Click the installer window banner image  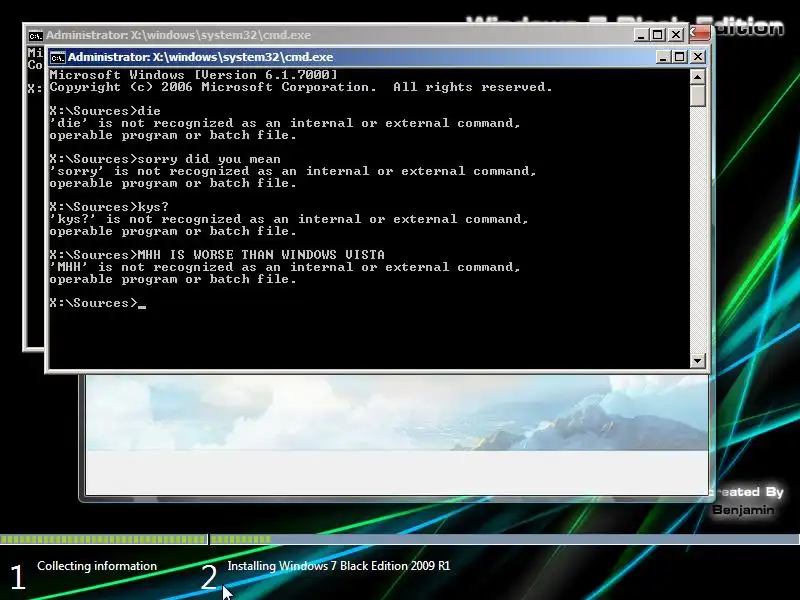397,413
